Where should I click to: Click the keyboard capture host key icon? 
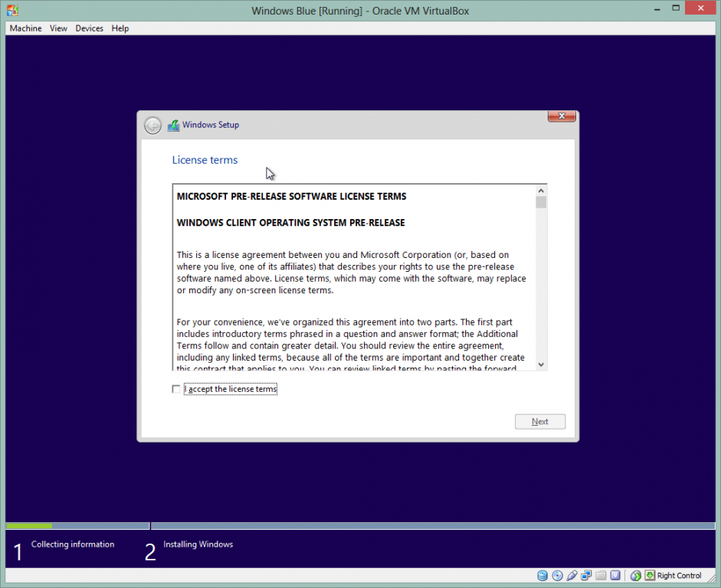tap(650, 575)
